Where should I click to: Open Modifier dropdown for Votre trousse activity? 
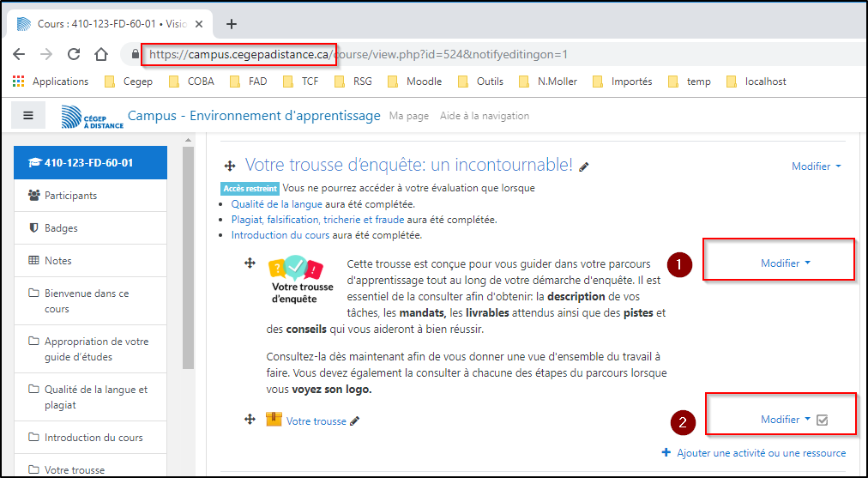point(785,420)
